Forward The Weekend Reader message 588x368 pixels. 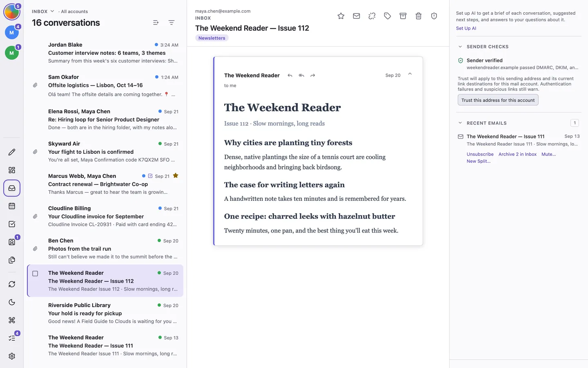(313, 76)
